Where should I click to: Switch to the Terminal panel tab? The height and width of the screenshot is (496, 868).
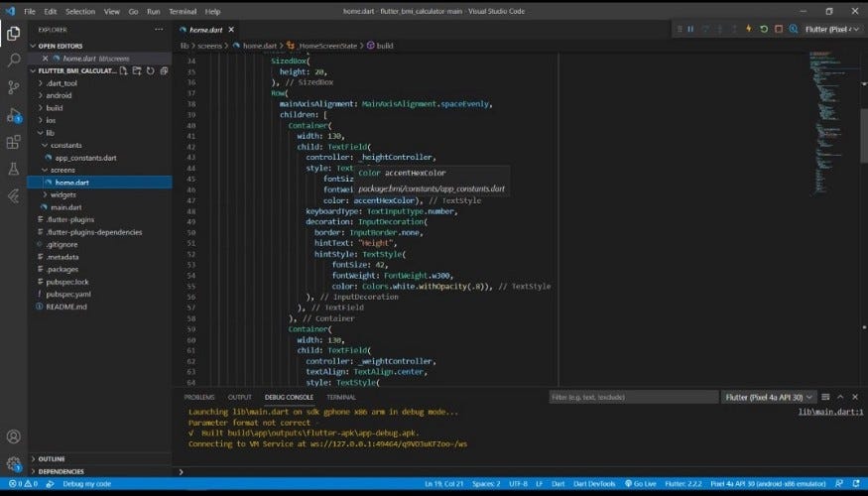tap(341, 397)
